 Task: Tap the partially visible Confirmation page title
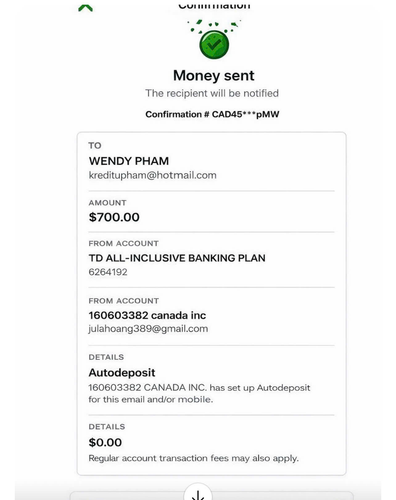pyautogui.click(x=214, y=5)
